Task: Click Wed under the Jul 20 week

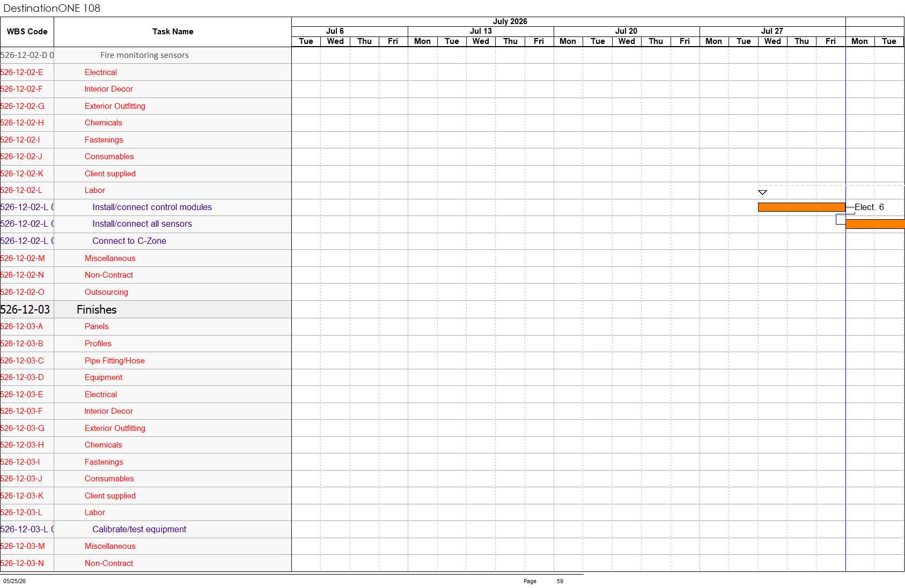Action: (x=627, y=41)
